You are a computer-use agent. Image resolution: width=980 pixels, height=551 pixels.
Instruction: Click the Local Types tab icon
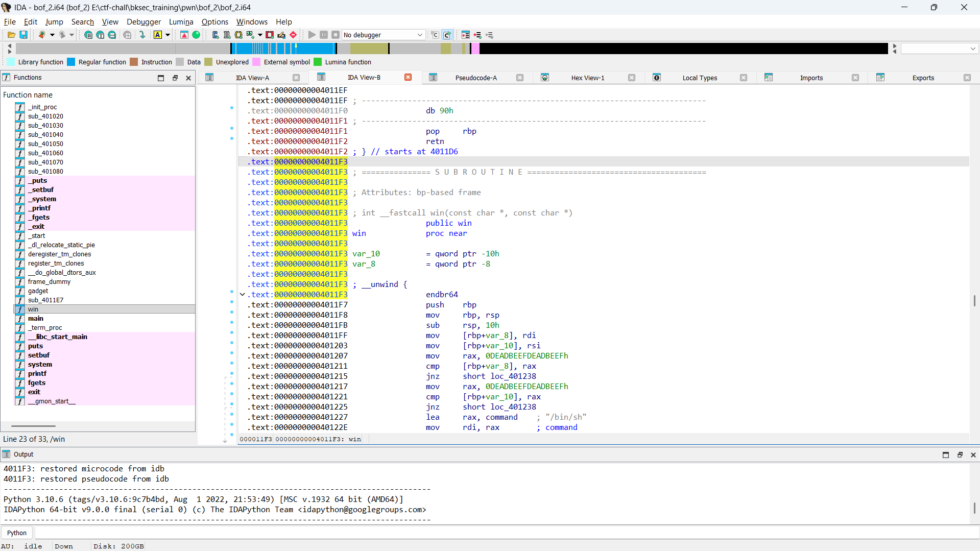tap(657, 78)
